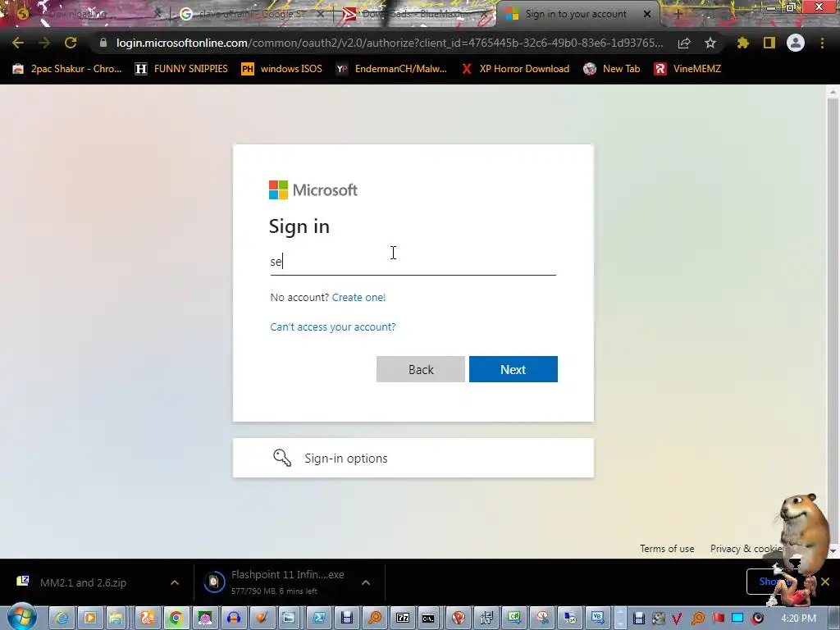Close the Google Search tab

pos(321,15)
